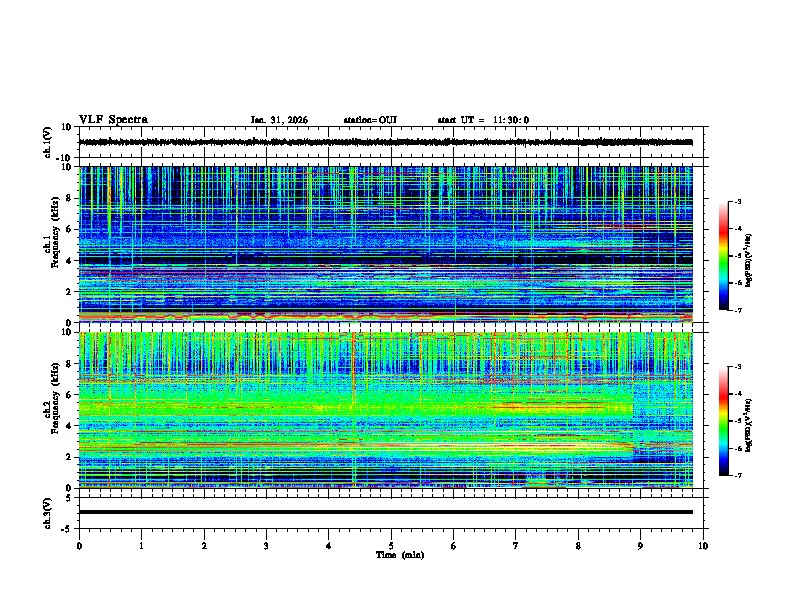This screenshot has width=792, height=612.
Task: Click the ch.1 spectrogram color bar
Action: 724,256
